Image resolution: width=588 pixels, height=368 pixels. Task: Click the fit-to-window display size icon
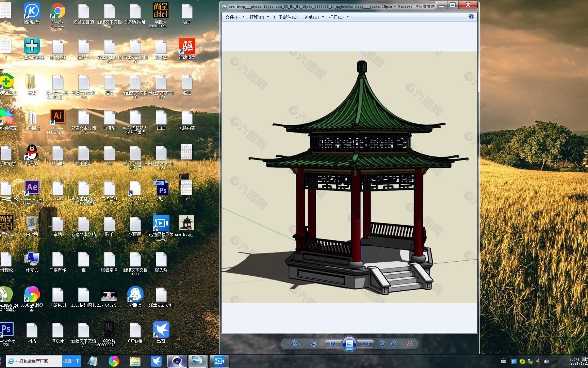(x=314, y=343)
